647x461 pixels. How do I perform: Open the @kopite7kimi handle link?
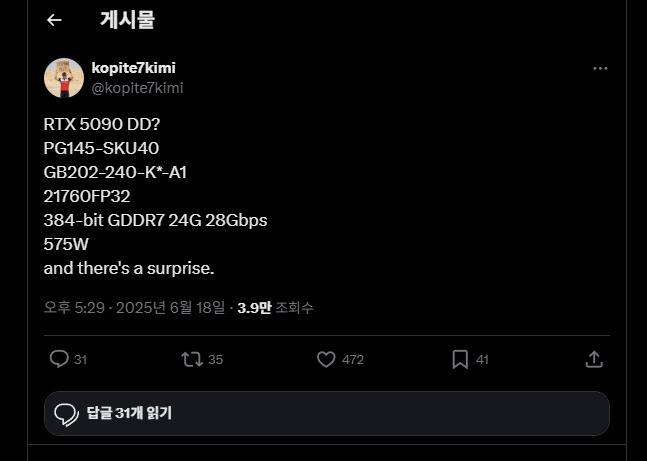[137, 88]
